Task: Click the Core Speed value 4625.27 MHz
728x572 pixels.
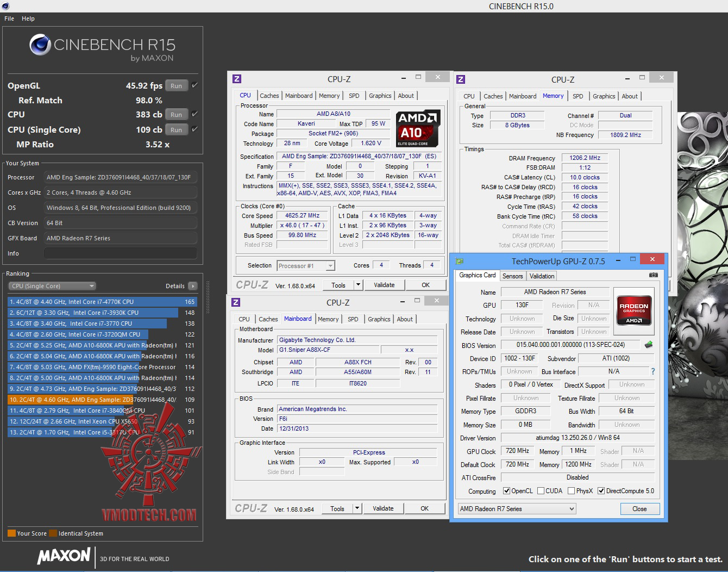Action: coord(302,215)
